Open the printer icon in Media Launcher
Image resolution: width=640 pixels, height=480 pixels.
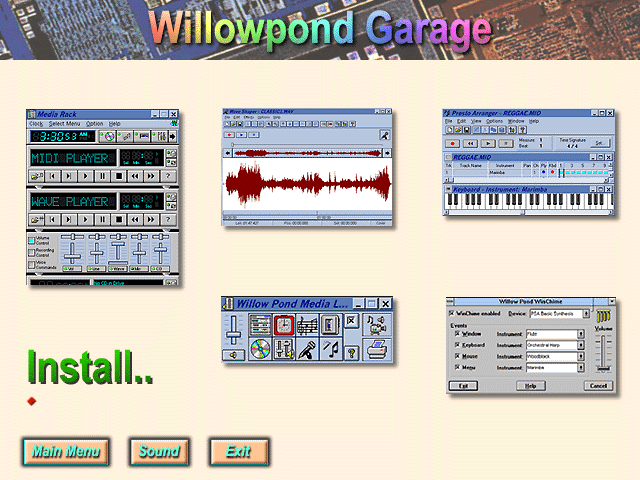(376, 349)
